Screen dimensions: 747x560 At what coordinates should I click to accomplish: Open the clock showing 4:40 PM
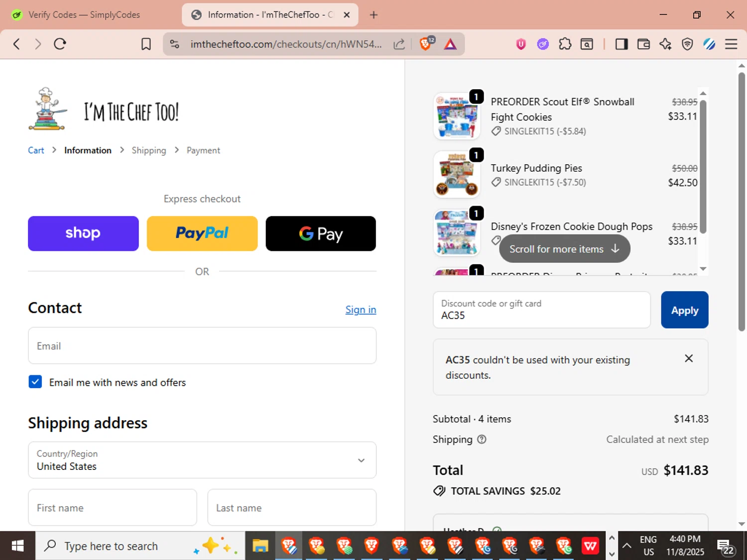pos(685,546)
